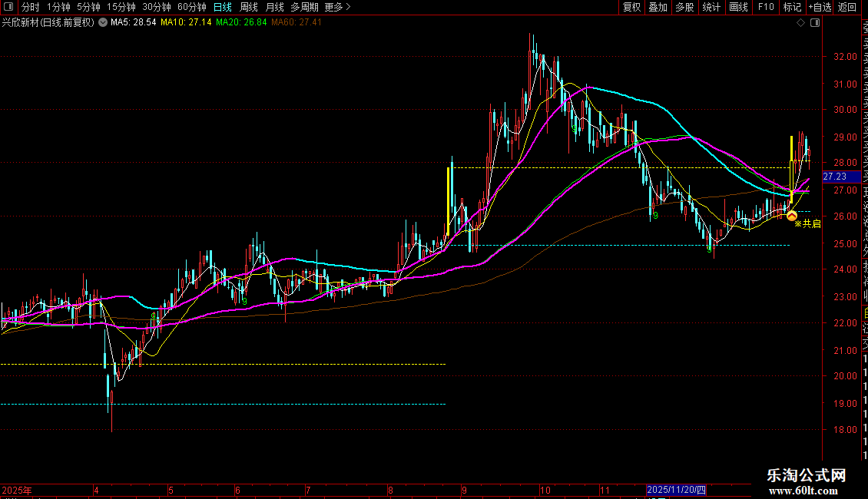Click the 叠加 overlay button
868x499 pixels.
[x=658, y=7]
